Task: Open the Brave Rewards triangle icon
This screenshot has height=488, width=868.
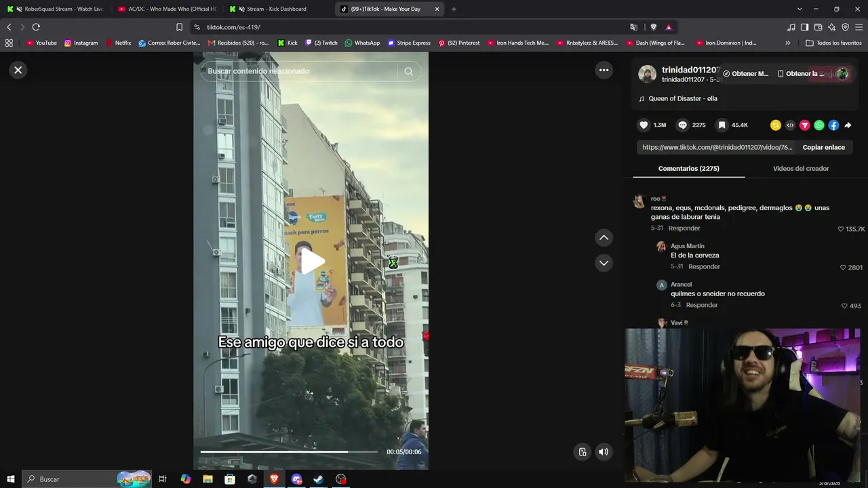Action: (669, 27)
